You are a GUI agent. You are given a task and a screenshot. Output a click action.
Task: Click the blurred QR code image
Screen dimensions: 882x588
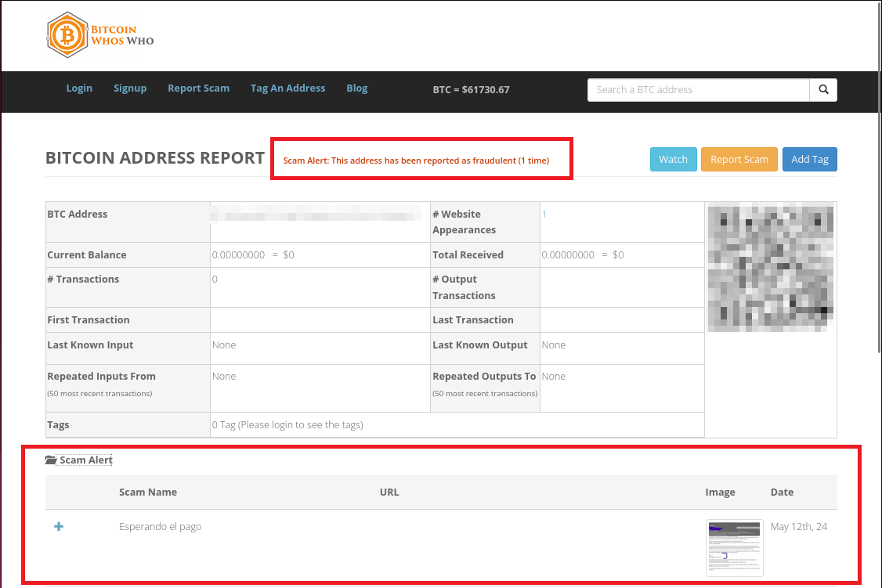coord(770,269)
